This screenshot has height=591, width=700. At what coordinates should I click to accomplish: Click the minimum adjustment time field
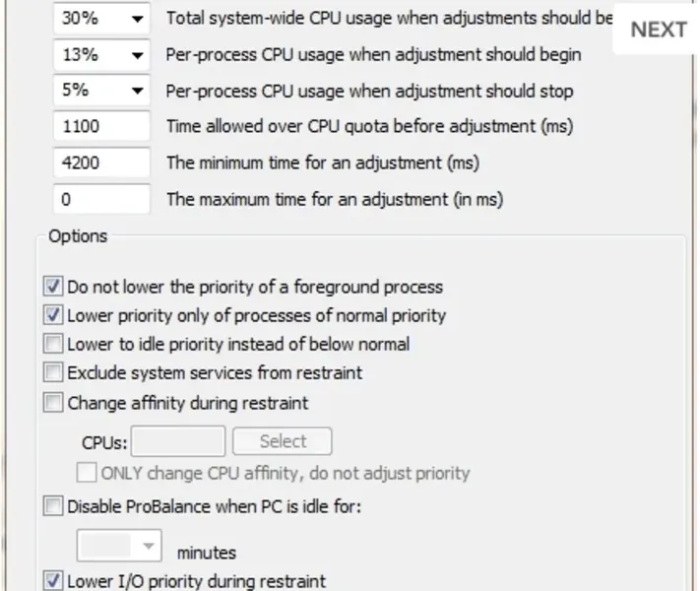pos(100,163)
